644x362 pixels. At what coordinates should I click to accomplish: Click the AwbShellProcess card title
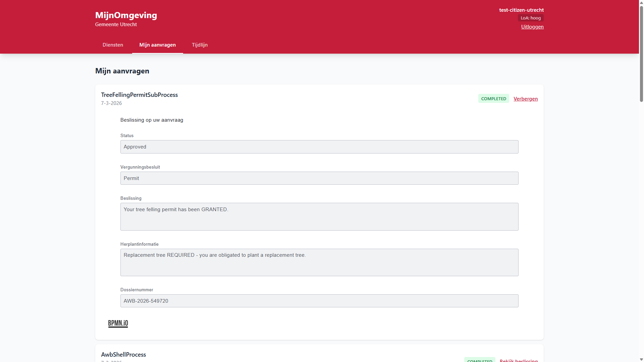click(123, 354)
